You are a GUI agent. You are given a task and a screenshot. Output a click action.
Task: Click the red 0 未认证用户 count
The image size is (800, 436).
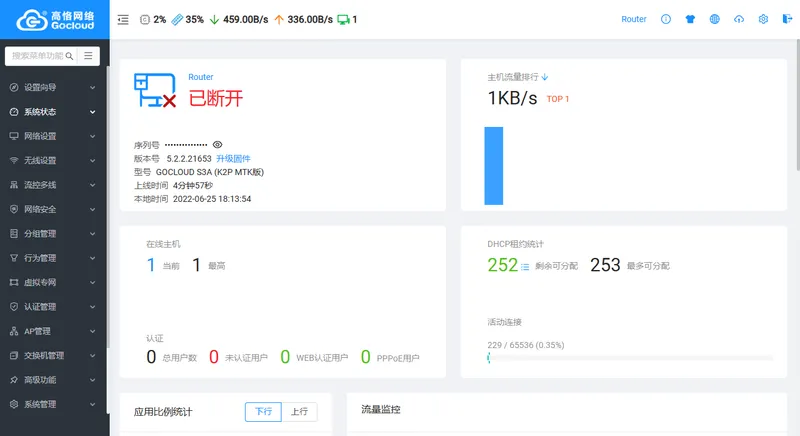(214, 357)
